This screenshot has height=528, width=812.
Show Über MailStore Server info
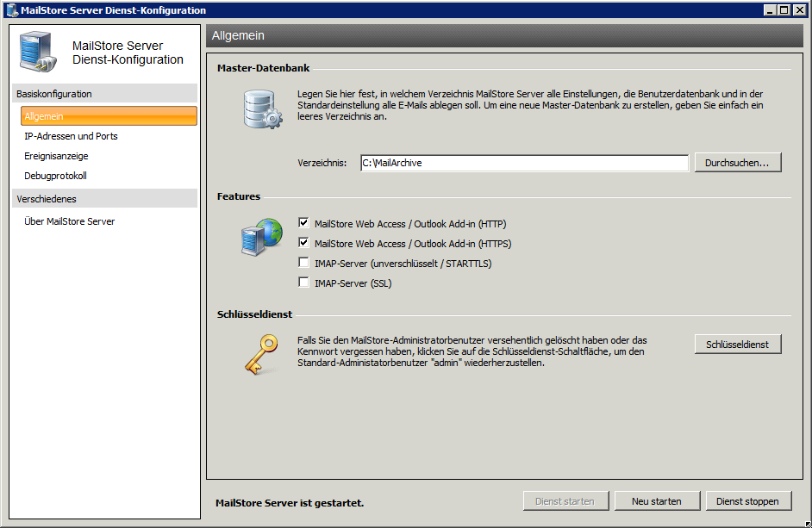click(69, 221)
